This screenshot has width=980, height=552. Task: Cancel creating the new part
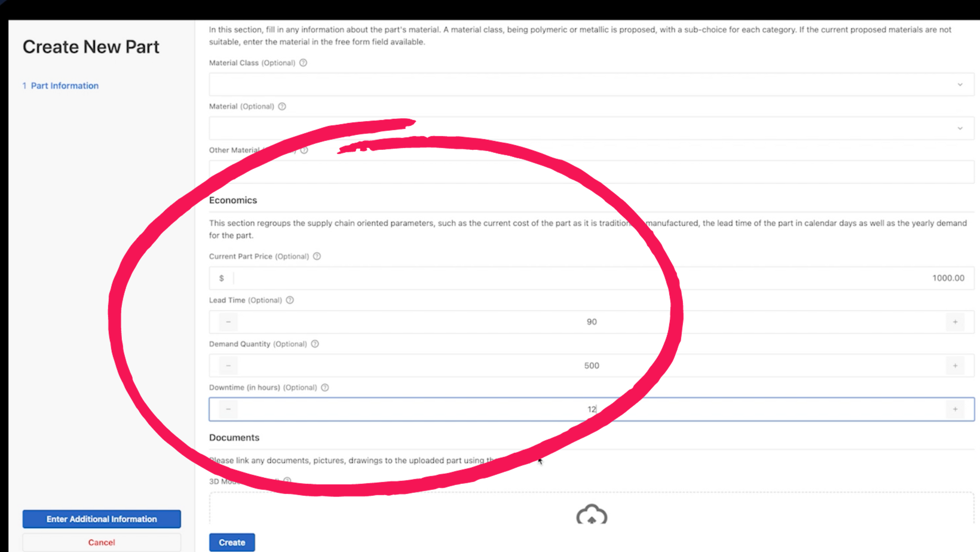(x=101, y=542)
